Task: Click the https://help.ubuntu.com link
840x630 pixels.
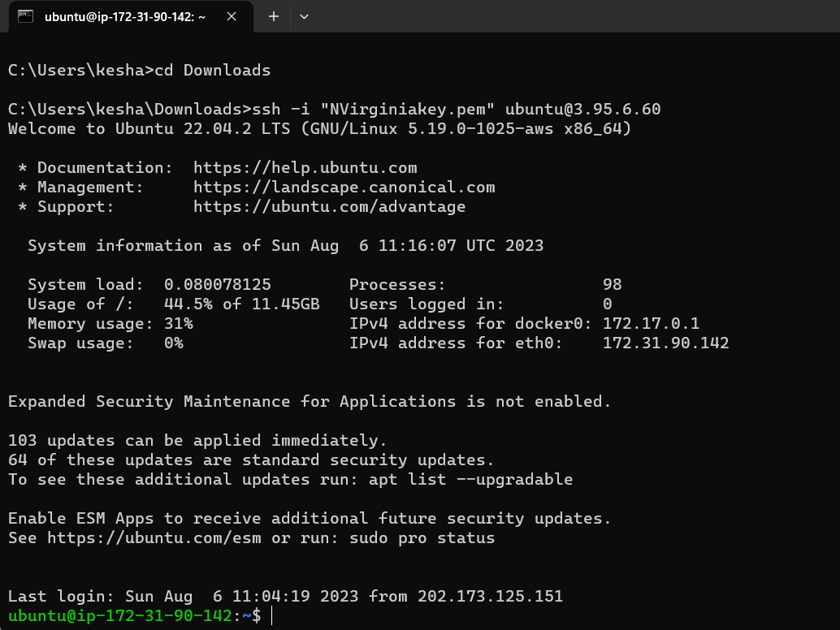Action: click(305, 167)
